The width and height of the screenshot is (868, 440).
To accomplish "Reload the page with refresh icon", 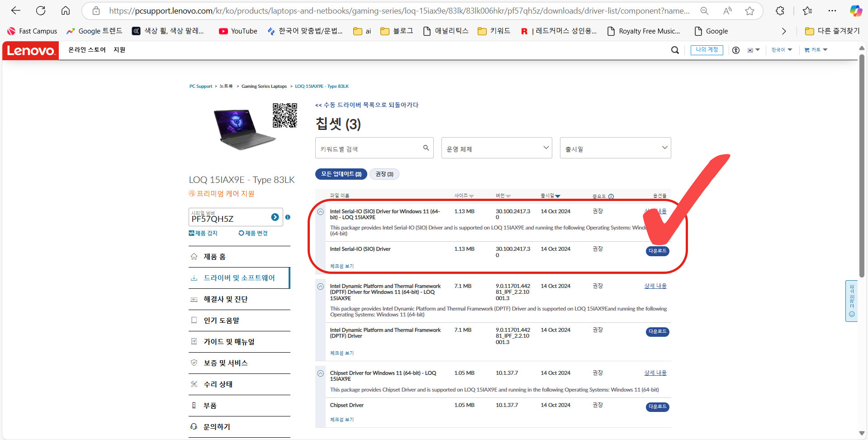I will pyautogui.click(x=41, y=10).
